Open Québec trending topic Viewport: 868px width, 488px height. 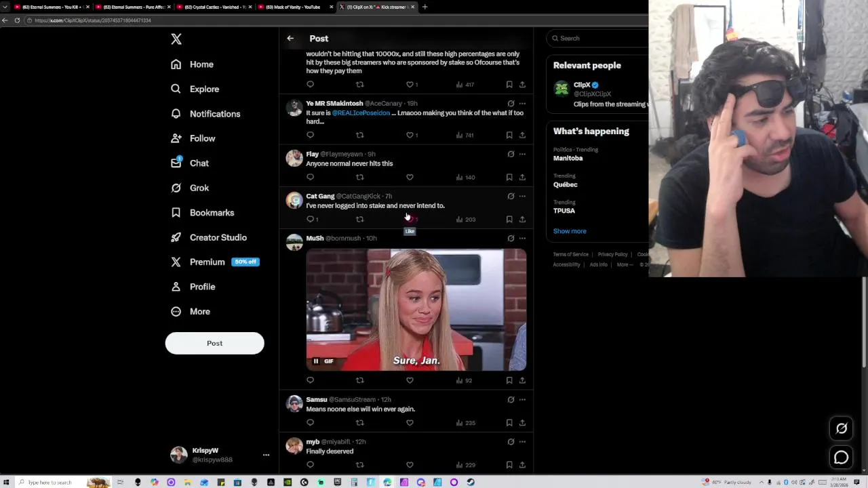tap(566, 184)
